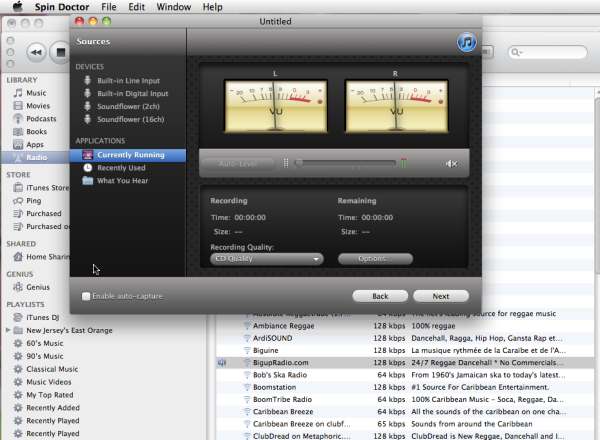Click the What You Hear folder icon
600x440 pixels.
coord(88,181)
